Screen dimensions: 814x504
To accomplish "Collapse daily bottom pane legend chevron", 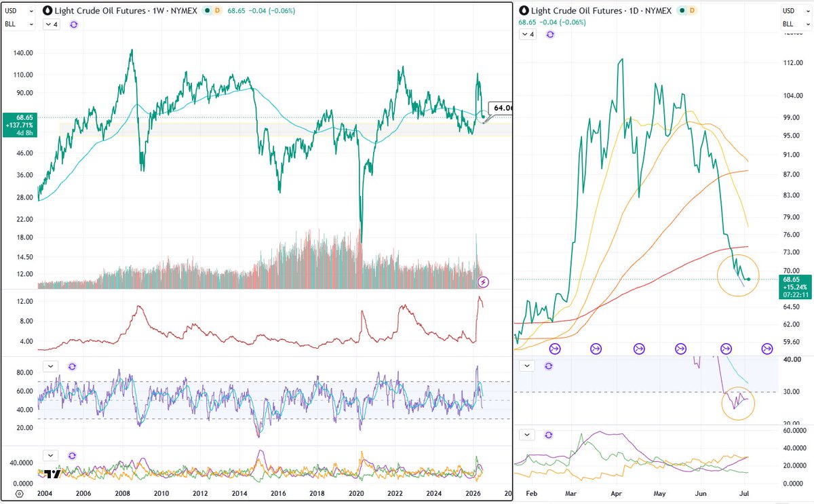I will [x=528, y=434].
